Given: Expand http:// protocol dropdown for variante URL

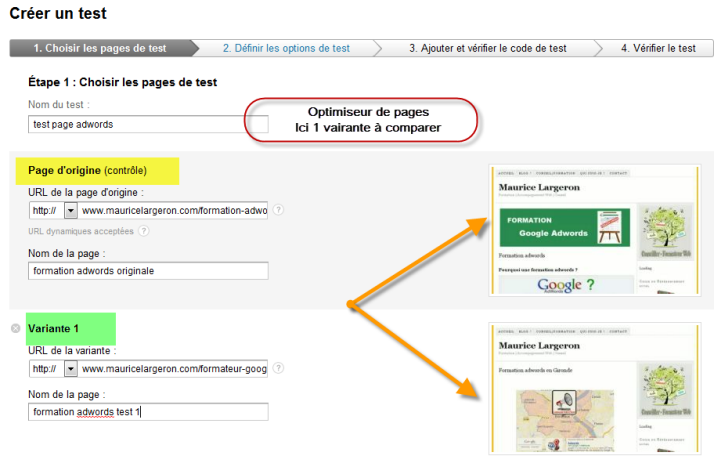Looking at the screenshot, I should (x=70, y=369).
